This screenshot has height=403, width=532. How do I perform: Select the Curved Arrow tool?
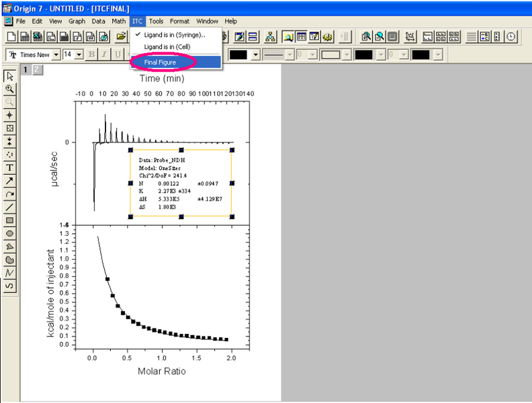(x=9, y=194)
